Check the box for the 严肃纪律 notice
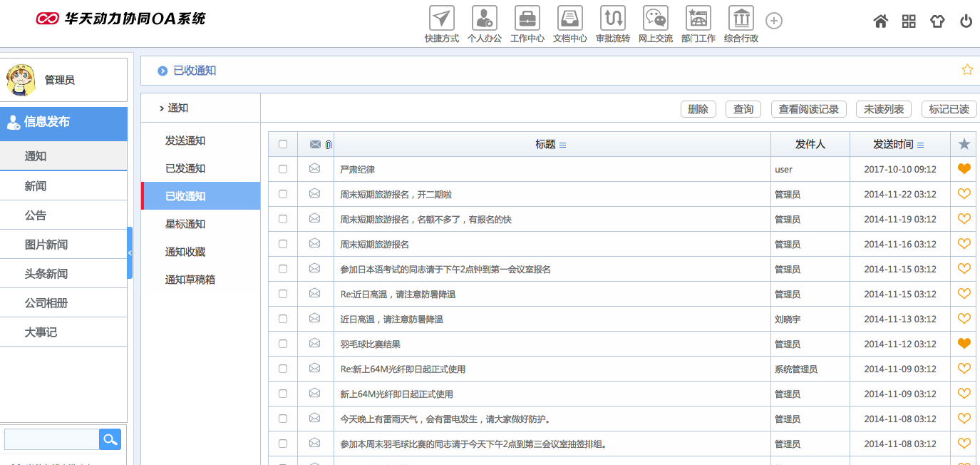This screenshot has width=980, height=465. (283, 169)
